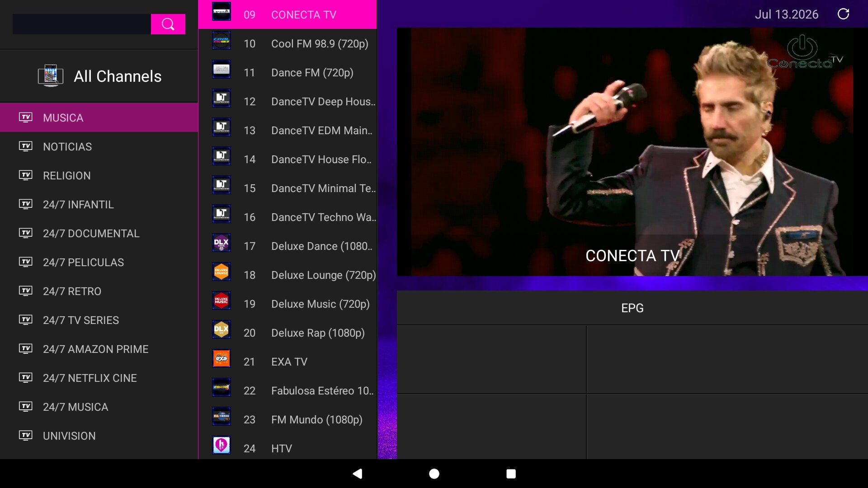The width and height of the screenshot is (868, 488).
Task: Click the Deluxe Rap DLX logo
Action: (x=222, y=330)
